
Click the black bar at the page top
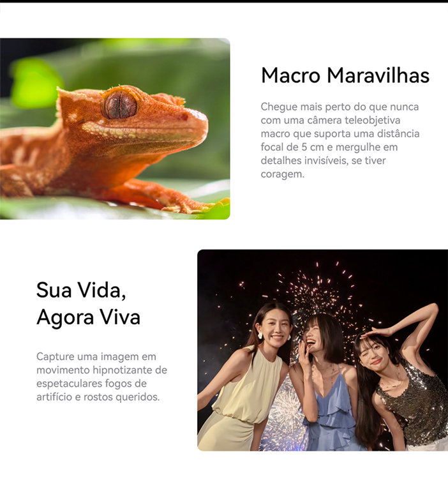[x=224, y=1]
